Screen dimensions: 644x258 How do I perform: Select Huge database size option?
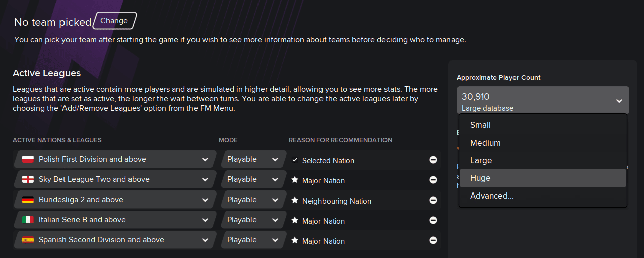click(480, 178)
